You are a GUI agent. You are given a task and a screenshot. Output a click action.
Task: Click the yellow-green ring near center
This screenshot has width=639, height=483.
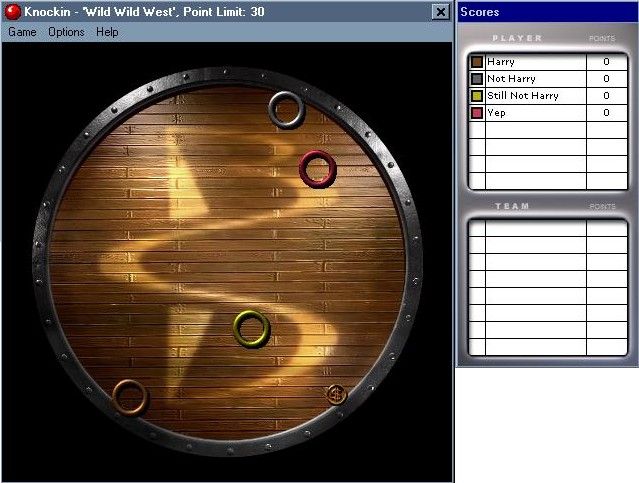252,328
